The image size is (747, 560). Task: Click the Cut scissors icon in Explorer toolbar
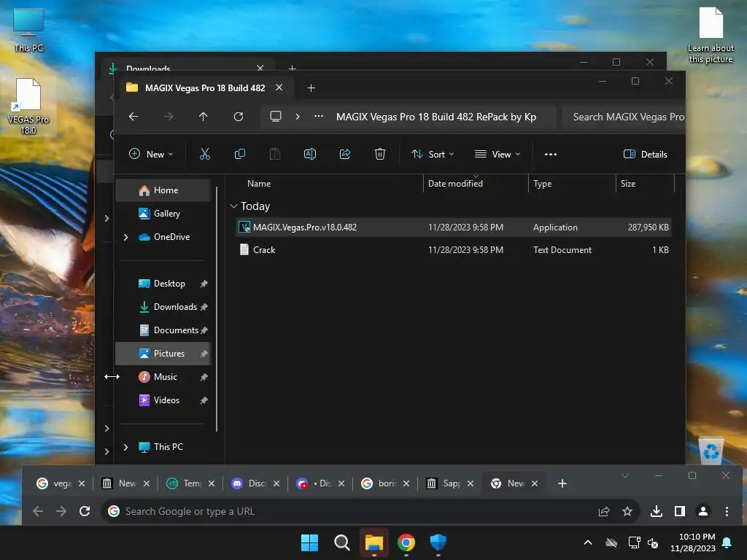click(x=204, y=154)
